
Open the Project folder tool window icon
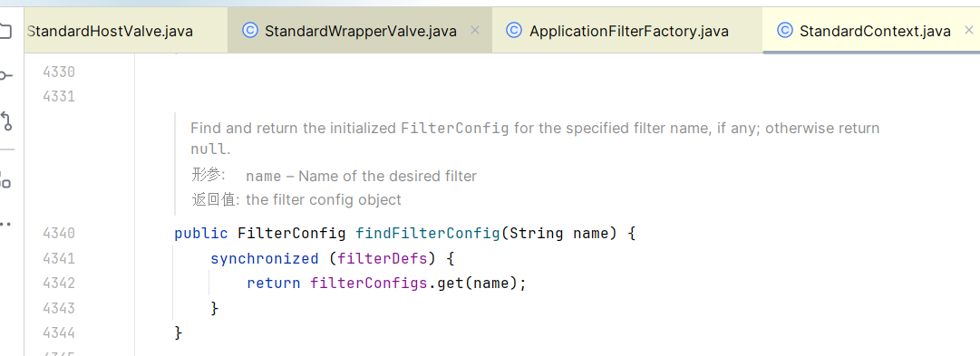pos(5,30)
